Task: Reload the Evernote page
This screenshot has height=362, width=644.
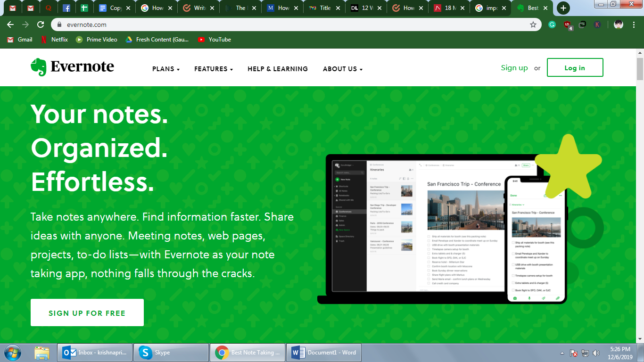Action: point(41,25)
